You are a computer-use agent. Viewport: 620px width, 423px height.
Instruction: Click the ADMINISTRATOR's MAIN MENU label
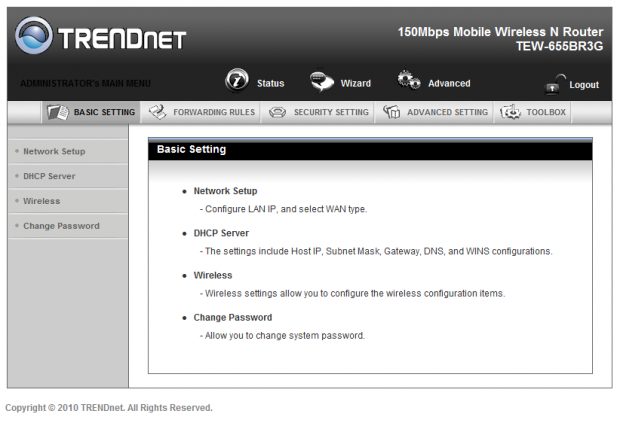[85, 83]
